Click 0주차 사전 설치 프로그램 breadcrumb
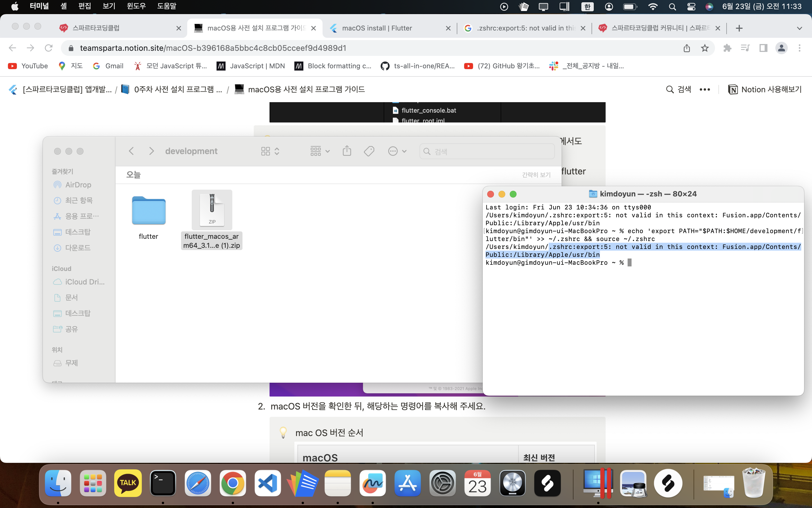This screenshot has height=508, width=812. pos(172,89)
